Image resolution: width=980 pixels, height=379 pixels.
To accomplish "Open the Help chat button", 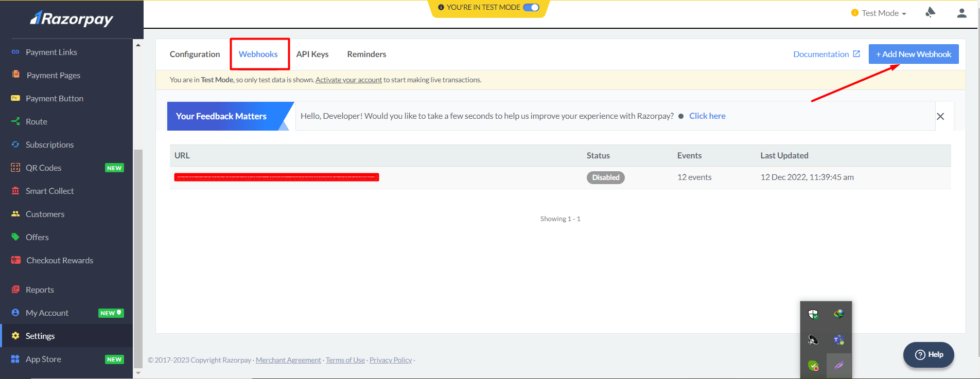I will coord(929,354).
